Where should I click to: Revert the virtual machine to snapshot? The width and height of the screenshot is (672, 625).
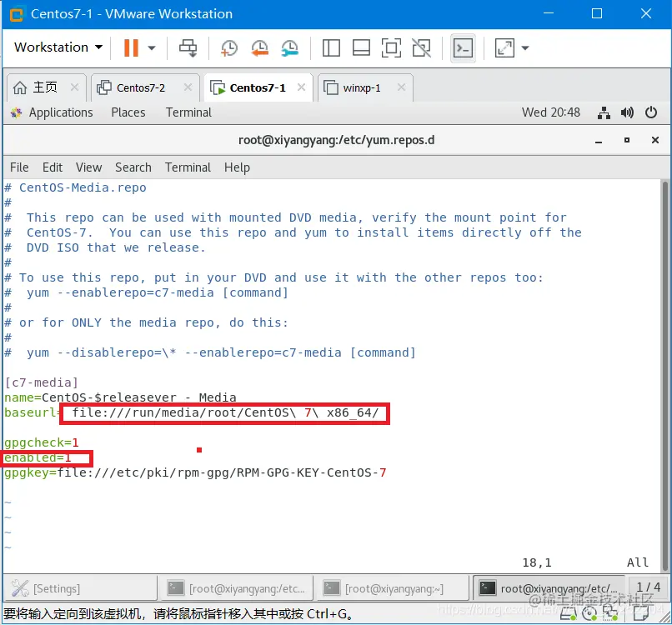coord(259,48)
